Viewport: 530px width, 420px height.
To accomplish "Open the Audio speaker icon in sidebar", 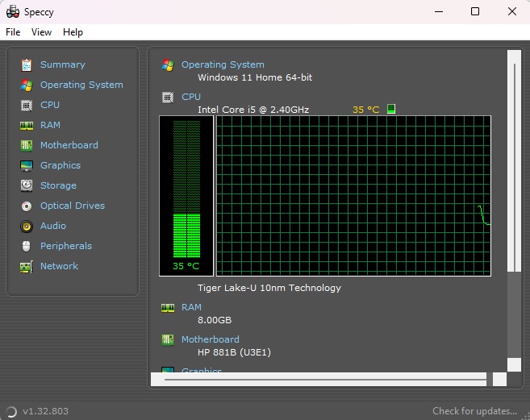I will click(27, 226).
